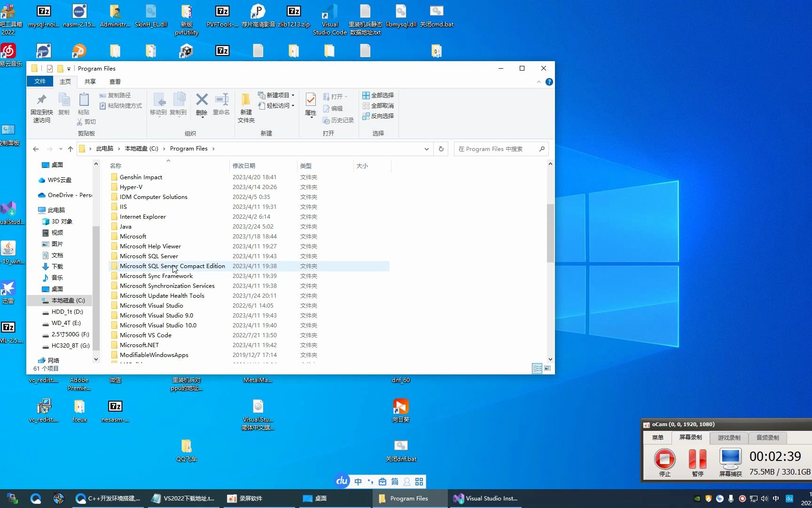This screenshot has height=508, width=812.
Task: Click 本地磁盘 (C:) breadcrumb
Action: 141,149
